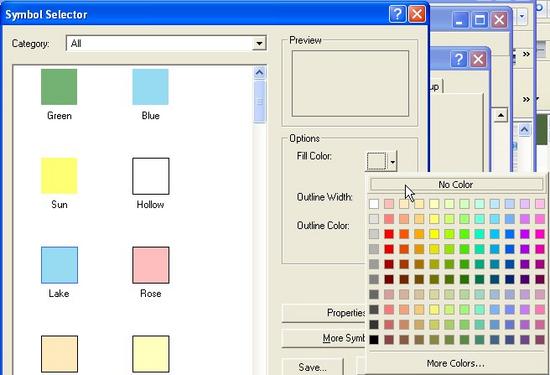550x375 pixels.
Task: Pick the light gray swatch in second row
Action: (x=374, y=219)
